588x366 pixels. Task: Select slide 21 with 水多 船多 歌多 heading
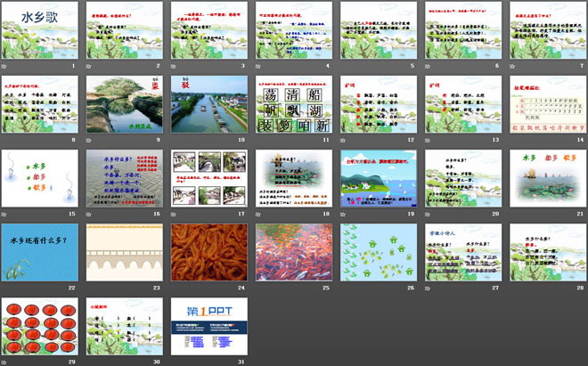point(548,178)
